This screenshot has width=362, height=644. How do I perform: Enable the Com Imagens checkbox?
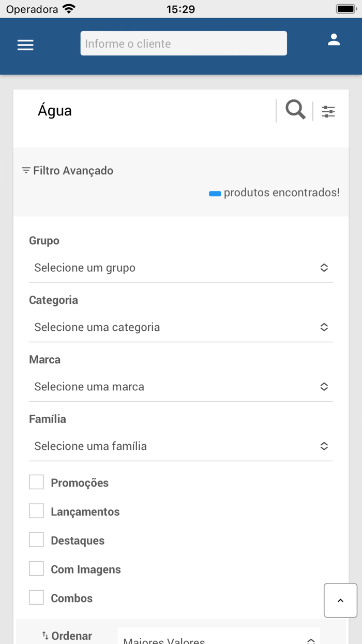coord(36,569)
